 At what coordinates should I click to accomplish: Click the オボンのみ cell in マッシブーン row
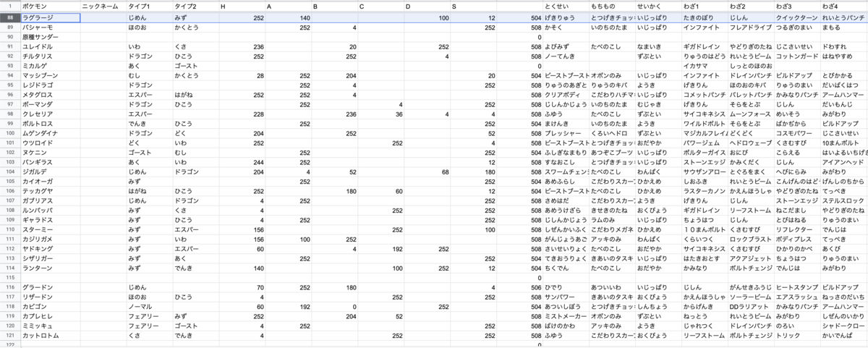[x=612, y=75]
